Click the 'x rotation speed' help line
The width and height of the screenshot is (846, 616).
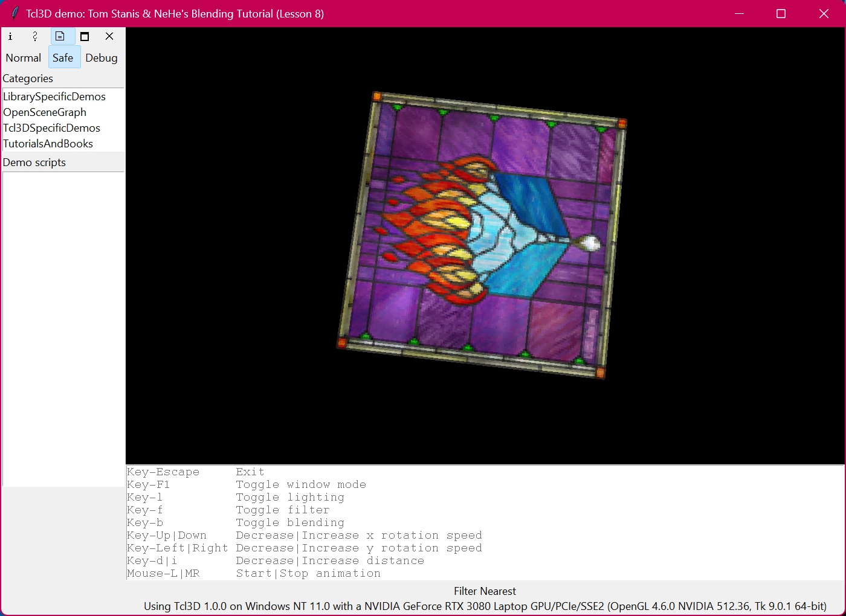click(x=305, y=536)
